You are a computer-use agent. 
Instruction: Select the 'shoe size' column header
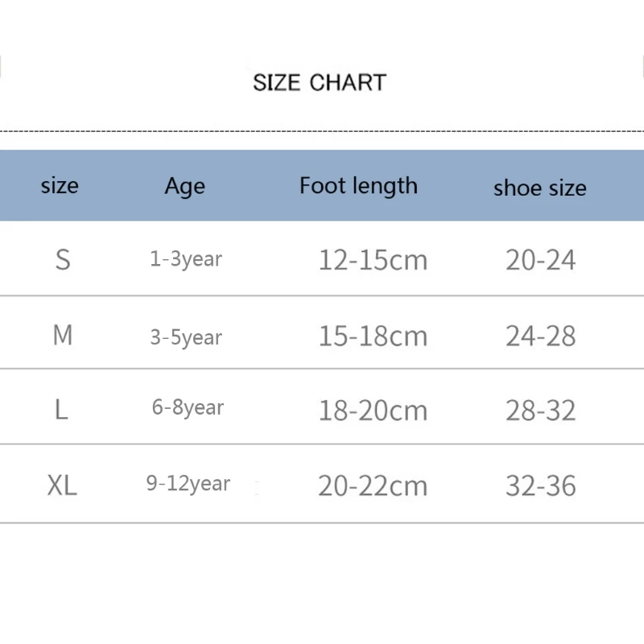tap(539, 188)
